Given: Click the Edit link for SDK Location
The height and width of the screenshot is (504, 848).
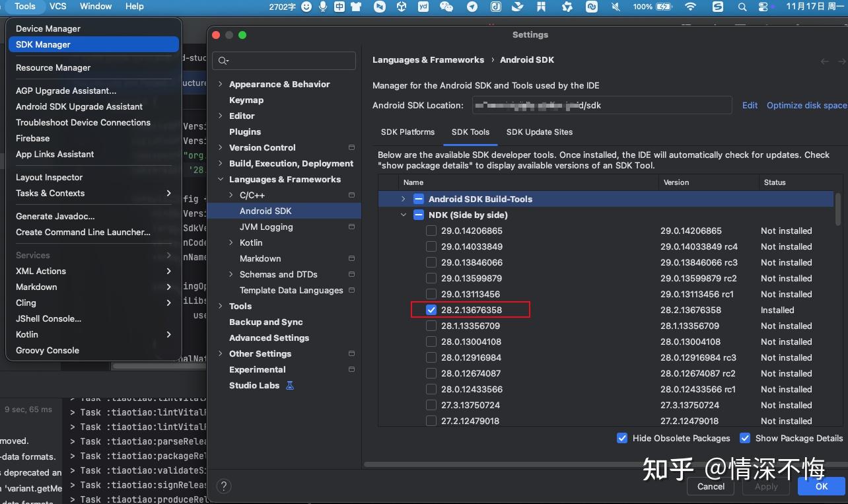Looking at the screenshot, I should (750, 105).
